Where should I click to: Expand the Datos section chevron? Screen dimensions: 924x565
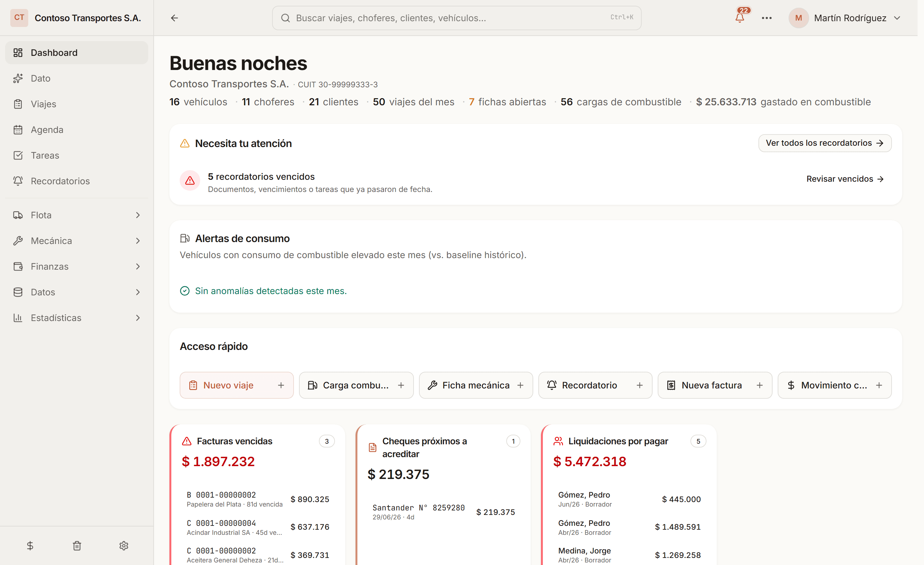138,292
